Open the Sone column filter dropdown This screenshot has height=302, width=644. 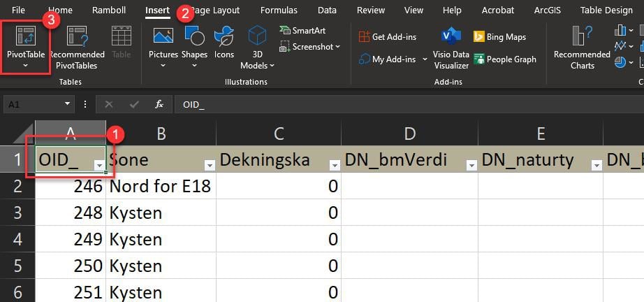tap(208, 165)
